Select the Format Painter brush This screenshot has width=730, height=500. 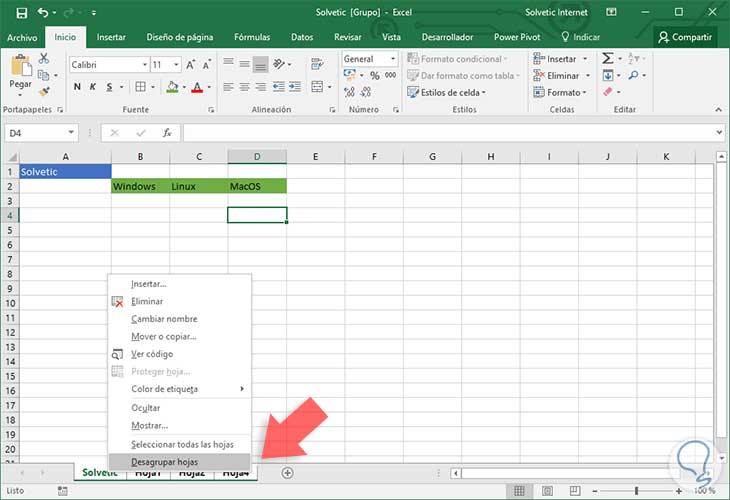(x=44, y=91)
